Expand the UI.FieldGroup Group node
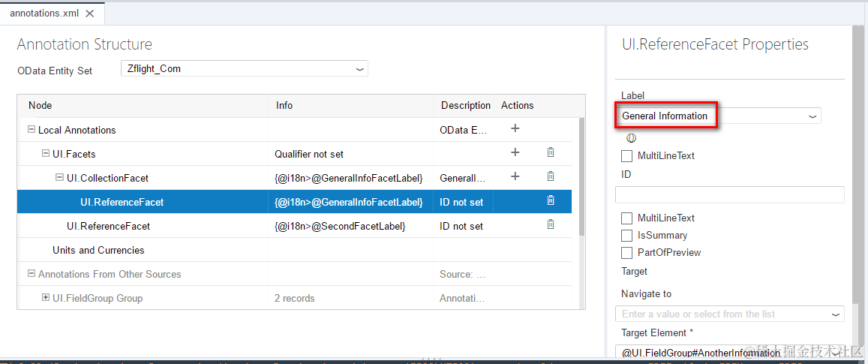Image resolution: width=868 pixels, height=364 pixels. tap(46, 297)
